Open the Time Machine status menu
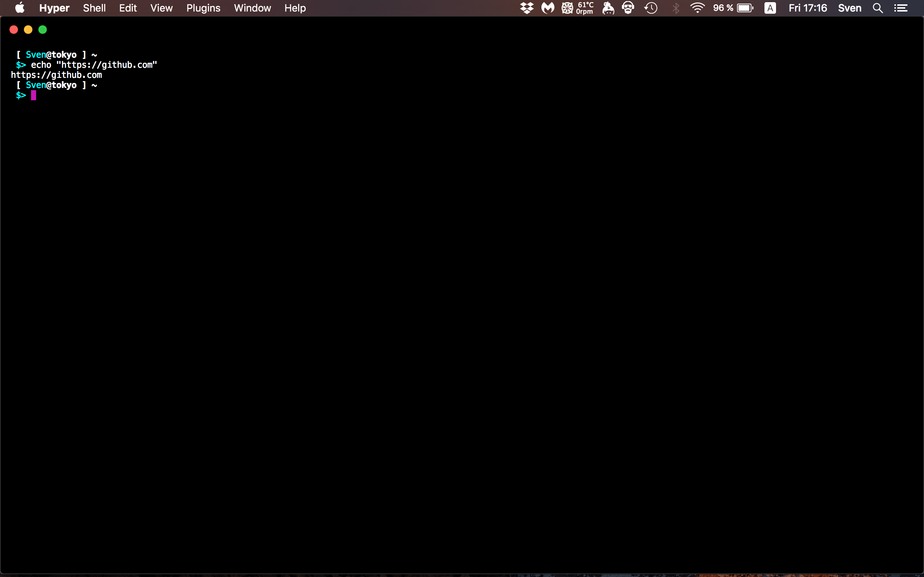 coord(651,8)
